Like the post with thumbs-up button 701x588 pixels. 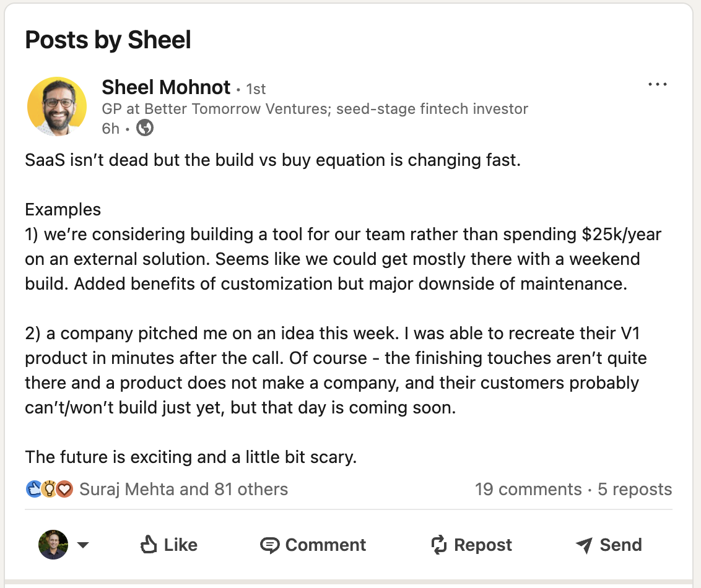[168, 545]
